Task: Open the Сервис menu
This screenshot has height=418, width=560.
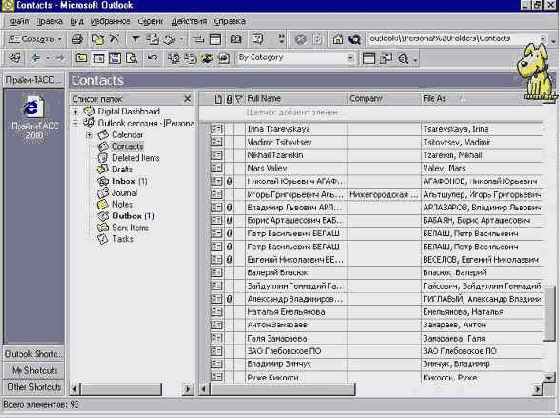Action: (x=150, y=21)
